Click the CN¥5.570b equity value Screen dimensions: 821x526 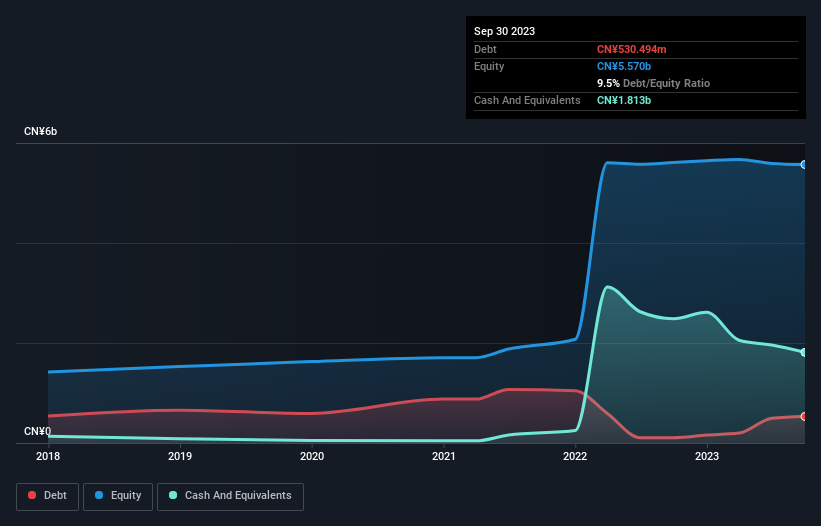(624, 66)
